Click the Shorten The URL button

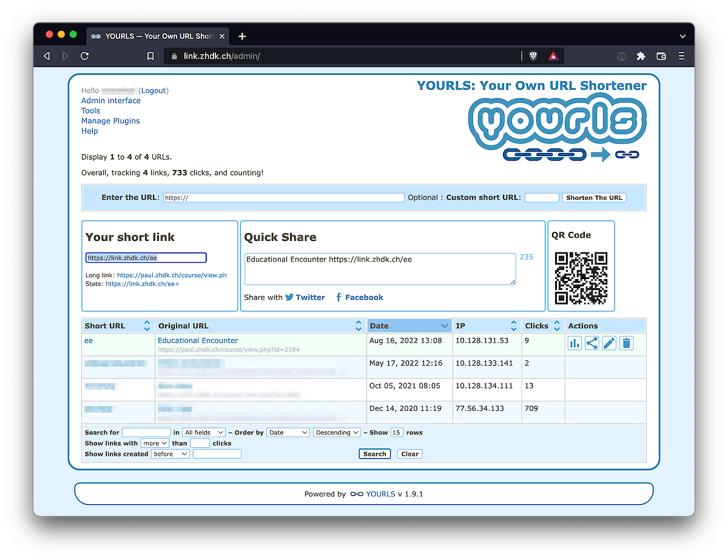click(x=594, y=198)
